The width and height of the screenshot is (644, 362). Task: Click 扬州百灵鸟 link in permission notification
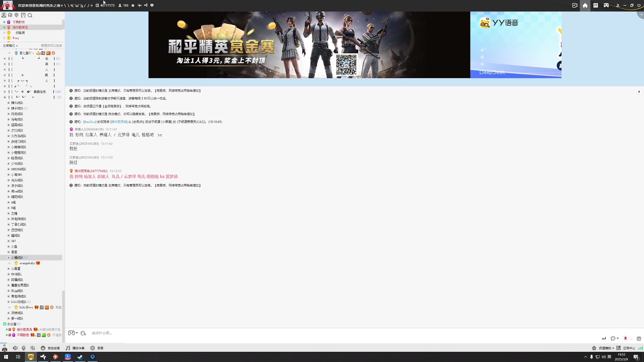[119, 122]
